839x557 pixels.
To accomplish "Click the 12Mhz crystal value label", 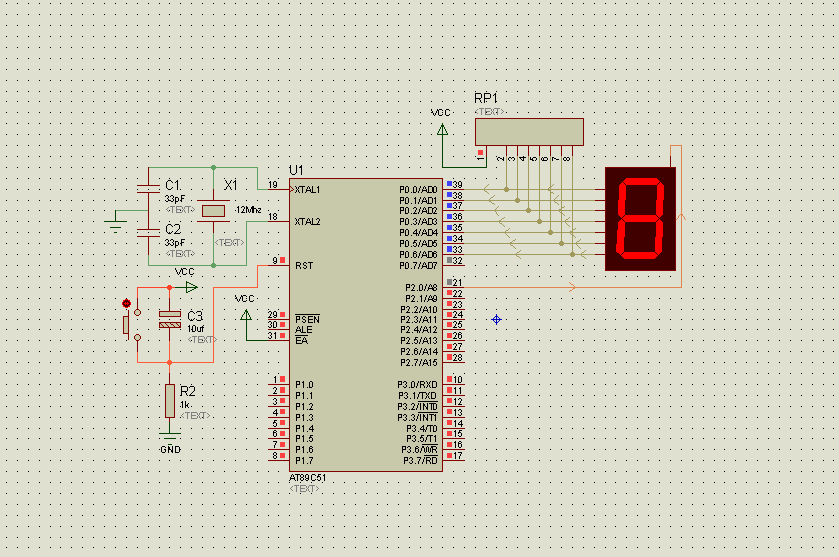I will (248, 210).
